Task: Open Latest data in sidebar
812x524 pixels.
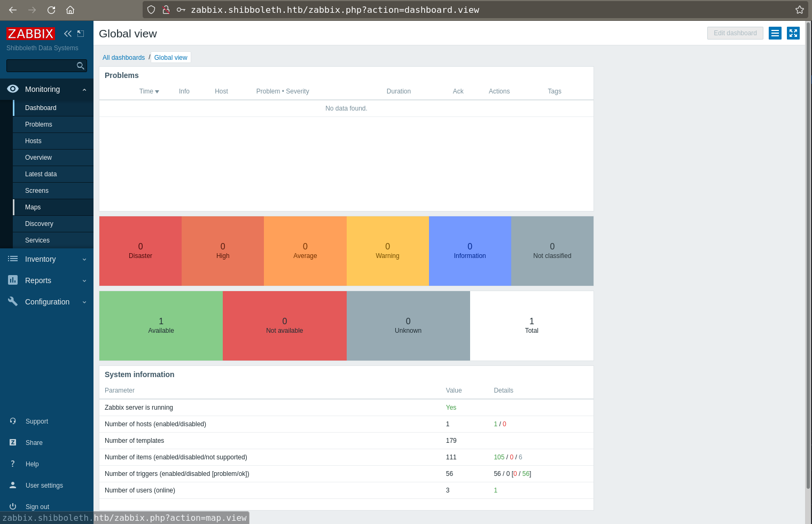Action: (41, 174)
